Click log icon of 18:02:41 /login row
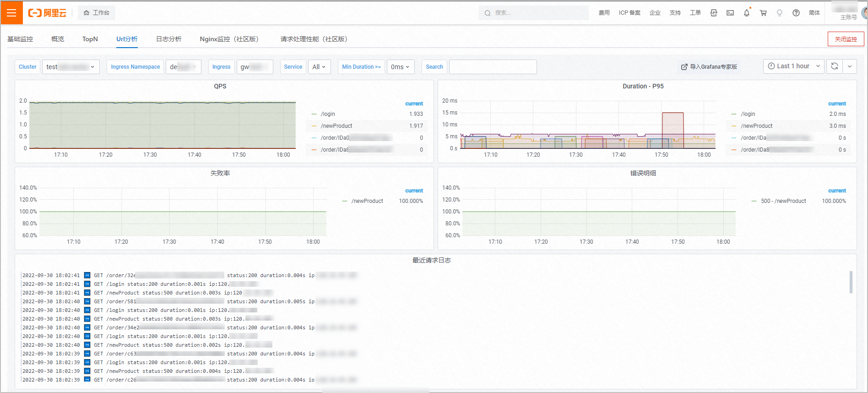Screen dimensions: 868x393 tap(87, 284)
